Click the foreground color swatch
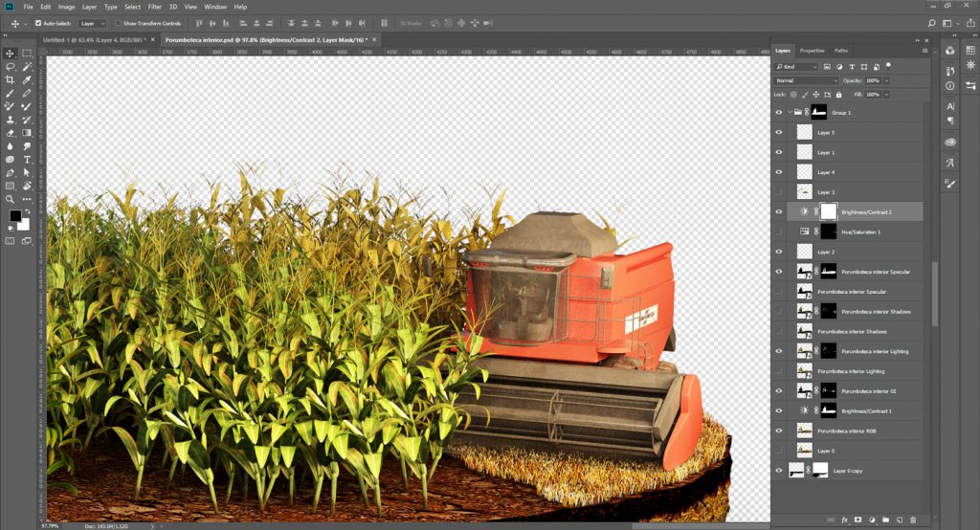 [x=16, y=216]
